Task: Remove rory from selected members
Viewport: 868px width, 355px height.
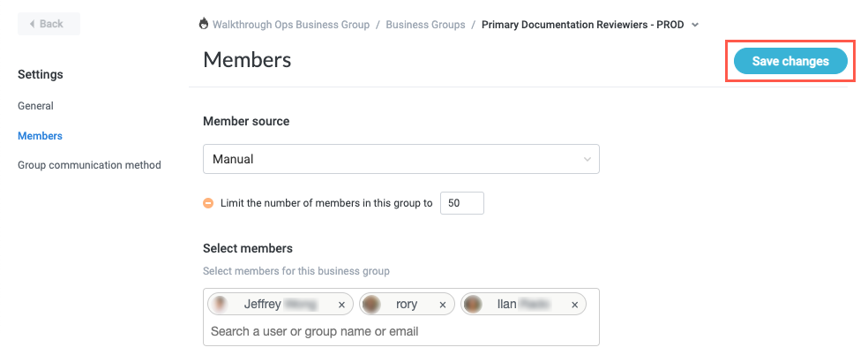Action: tap(442, 305)
